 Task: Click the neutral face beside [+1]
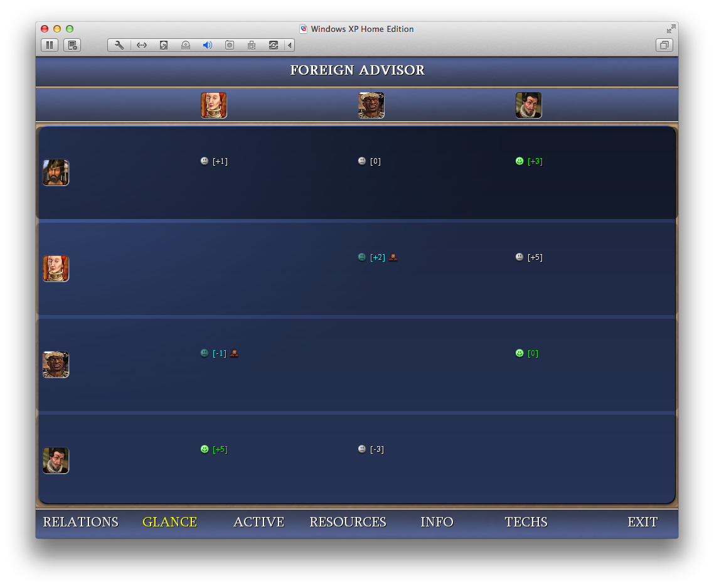[x=205, y=161]
